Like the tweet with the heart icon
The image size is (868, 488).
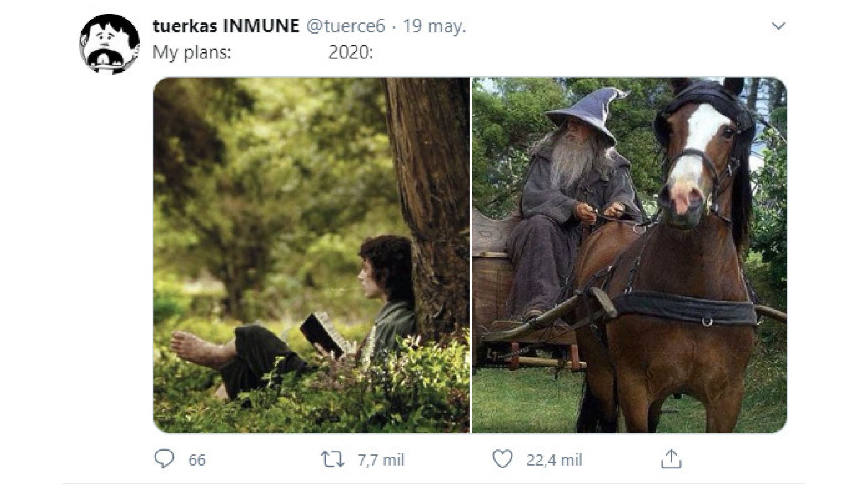503,459
